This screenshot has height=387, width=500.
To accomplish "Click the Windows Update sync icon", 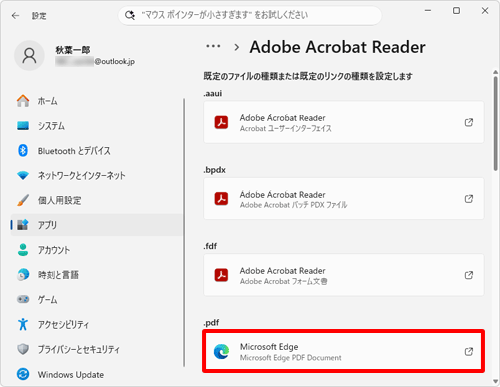I will coord(23,374).
